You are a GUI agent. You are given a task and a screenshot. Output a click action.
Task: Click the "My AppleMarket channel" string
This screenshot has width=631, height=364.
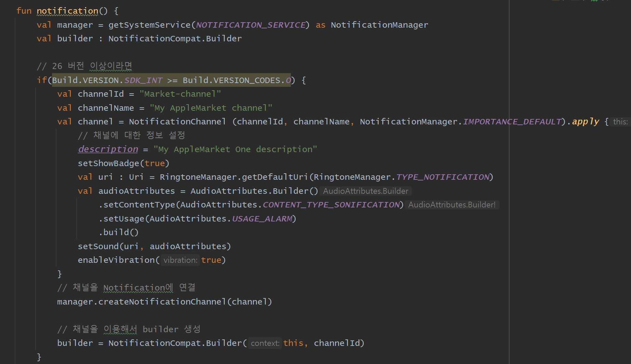[x=211, y=108]
